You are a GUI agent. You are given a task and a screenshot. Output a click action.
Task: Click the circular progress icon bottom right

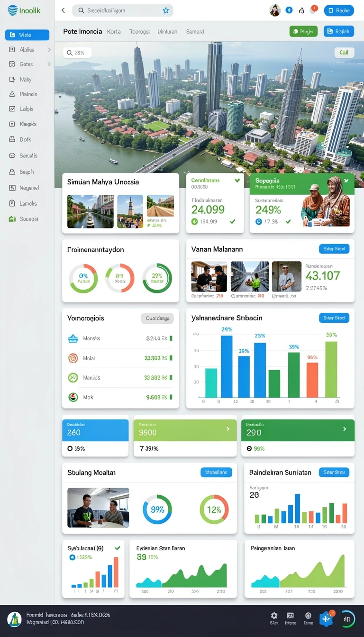coord(347,618)
